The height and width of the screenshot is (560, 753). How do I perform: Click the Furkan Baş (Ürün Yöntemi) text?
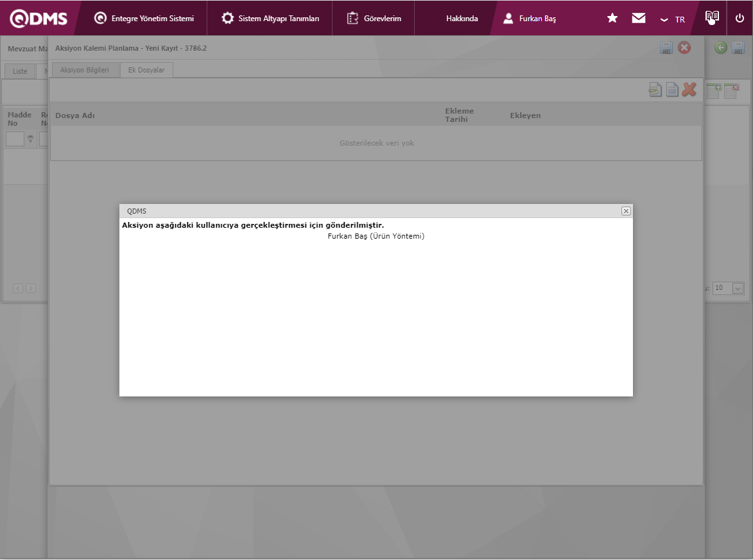[x=376, y=236]
